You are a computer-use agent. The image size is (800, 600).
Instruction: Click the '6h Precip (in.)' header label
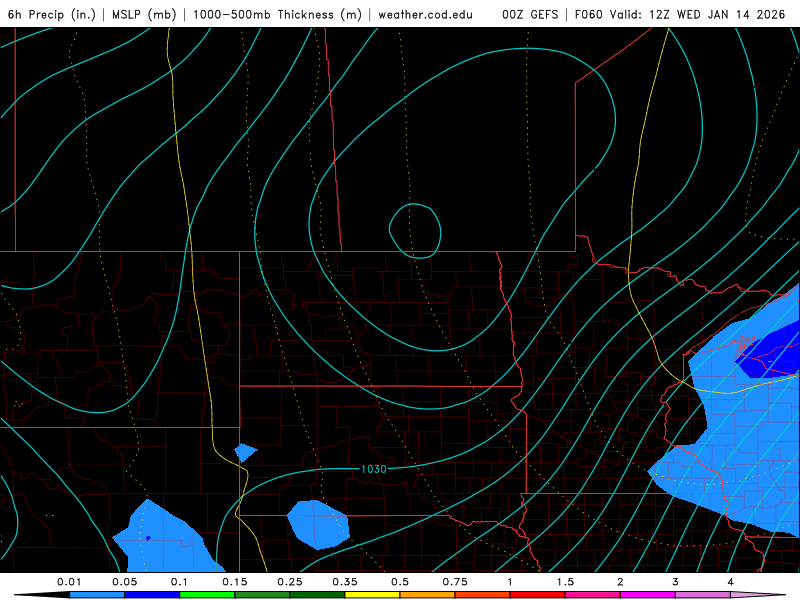(52, 14)
